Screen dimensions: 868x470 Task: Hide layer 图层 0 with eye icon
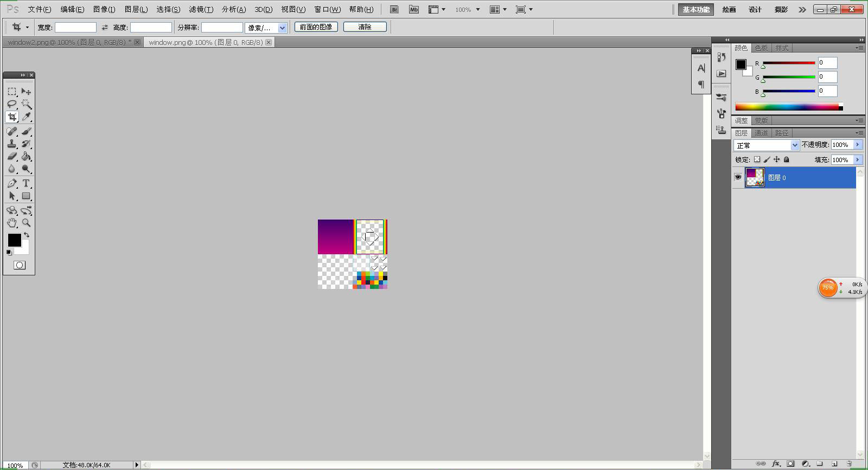coord(738,177)
